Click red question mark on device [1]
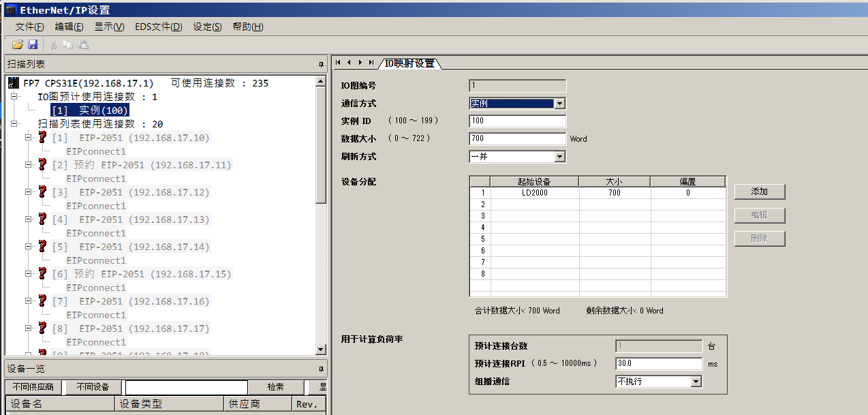This screenshot has height=415, width=868. point(42,138)
